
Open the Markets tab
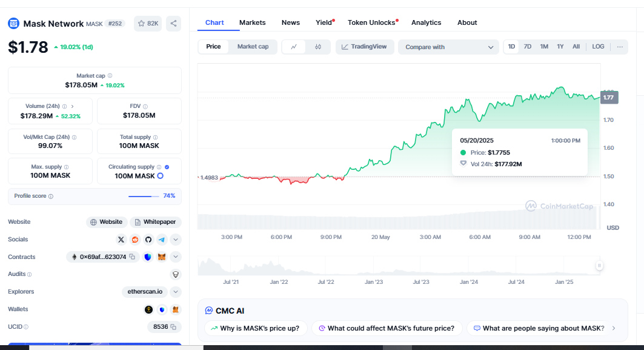(252, 22)
